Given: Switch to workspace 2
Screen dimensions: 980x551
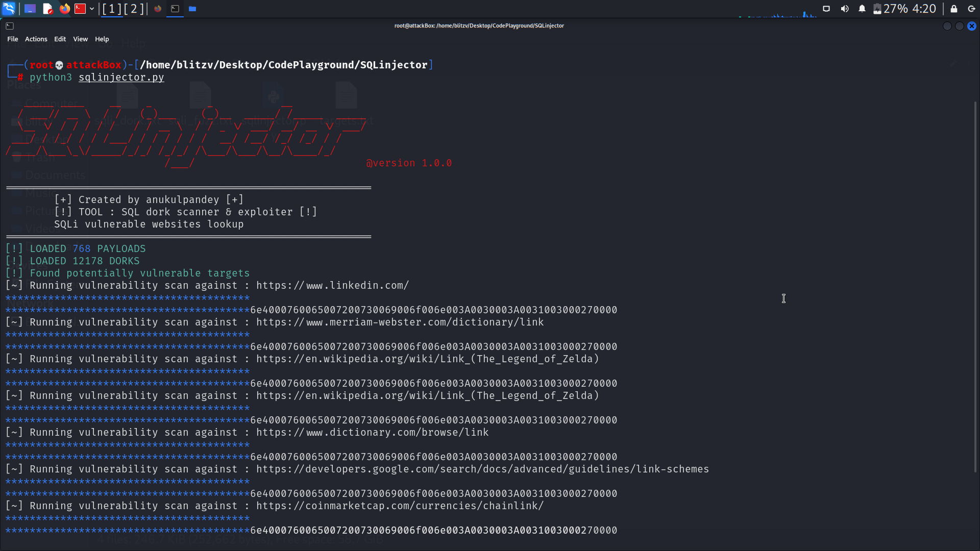Looking at the screenshot, I should pyautogui.click(x=134, y=9).
